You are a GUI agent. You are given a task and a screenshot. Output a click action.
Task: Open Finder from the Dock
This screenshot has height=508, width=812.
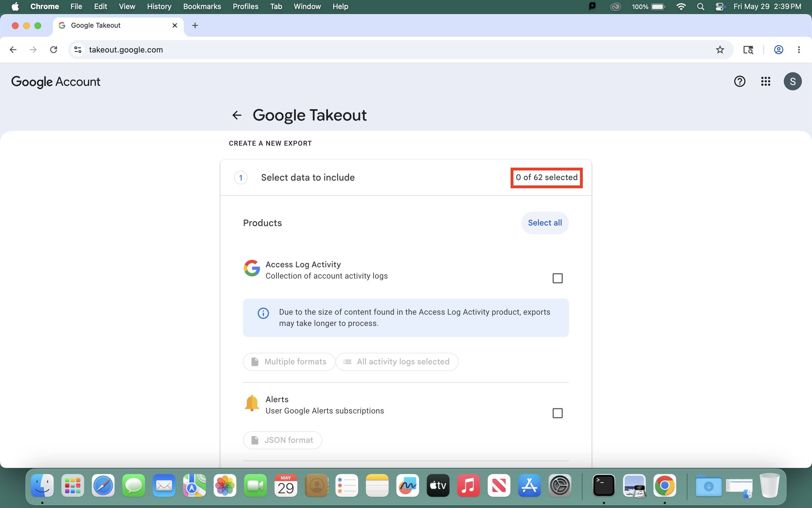coord(42,485)
